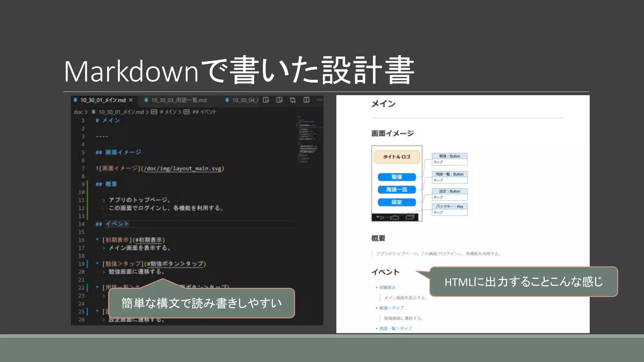The image size is (644, 362).
Task: Open the 10_30_01_メイン.md breadcrumb entry
Action: [121, 112]
